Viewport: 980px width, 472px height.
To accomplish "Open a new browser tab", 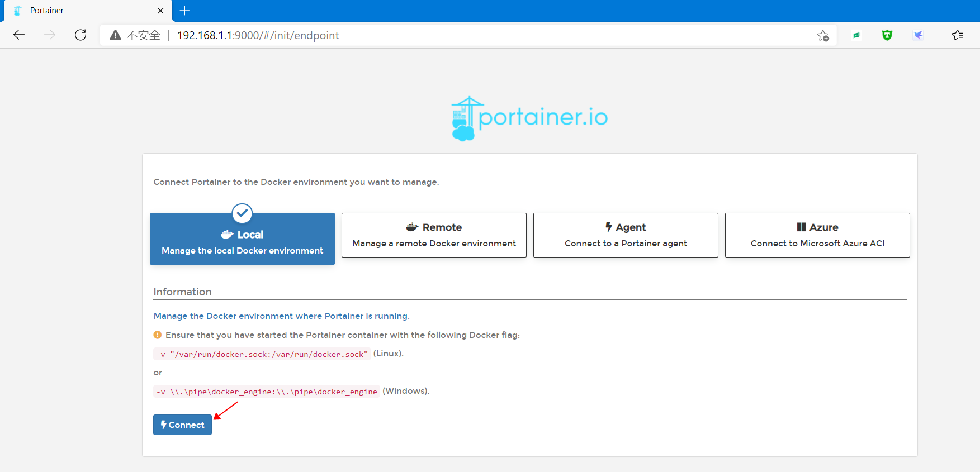I will tap(184, 11).
